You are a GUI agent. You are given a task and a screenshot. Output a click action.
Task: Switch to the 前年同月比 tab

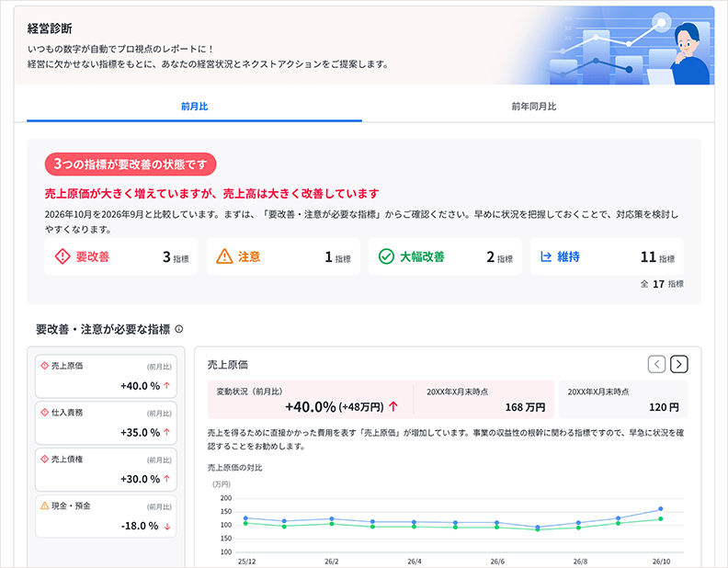[533, 107]
